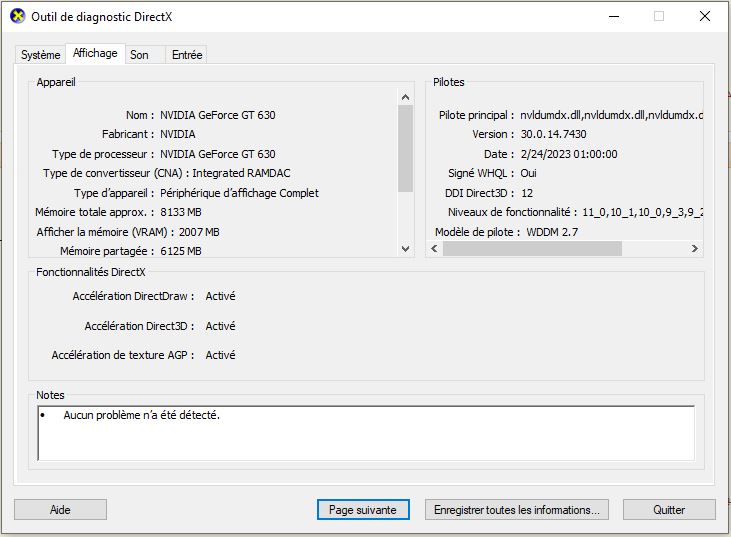Click the Aucun problème n'a été détecté note

tap(141, 415)
